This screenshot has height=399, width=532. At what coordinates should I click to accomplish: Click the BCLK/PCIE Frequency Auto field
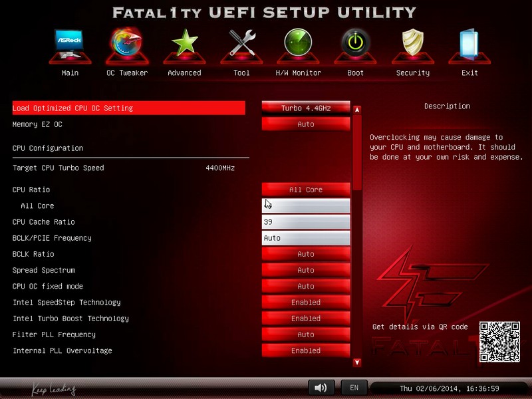pyautogui.click(x=306, y=238)
